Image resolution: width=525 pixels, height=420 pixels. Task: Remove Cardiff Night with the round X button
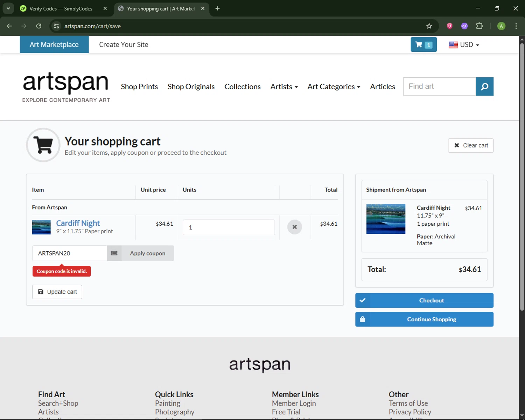[x=295, y=227]
